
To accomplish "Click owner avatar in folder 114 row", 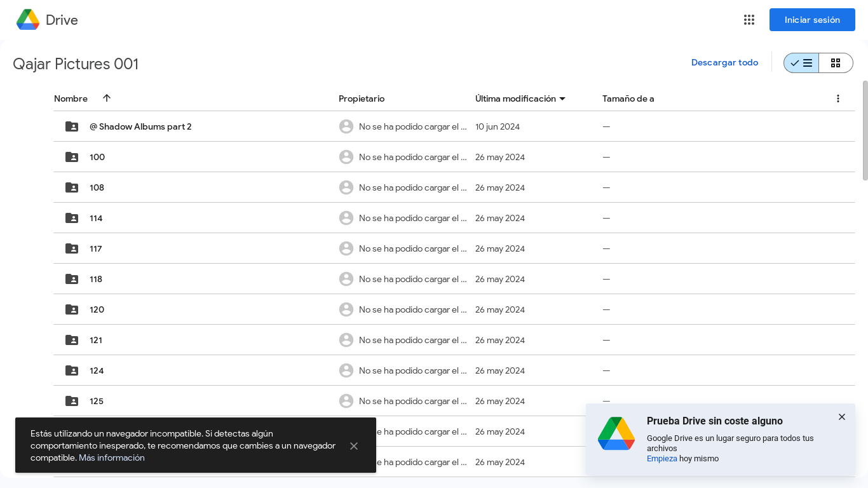I will pyautogui.click(x=346, y=218).
